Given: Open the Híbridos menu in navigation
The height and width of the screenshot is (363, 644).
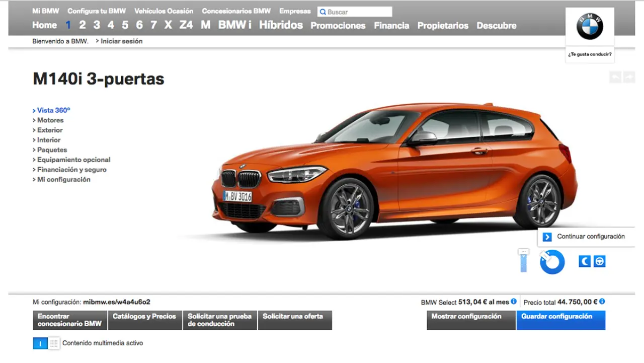Looking at the screenshot, I should [281, 25].
